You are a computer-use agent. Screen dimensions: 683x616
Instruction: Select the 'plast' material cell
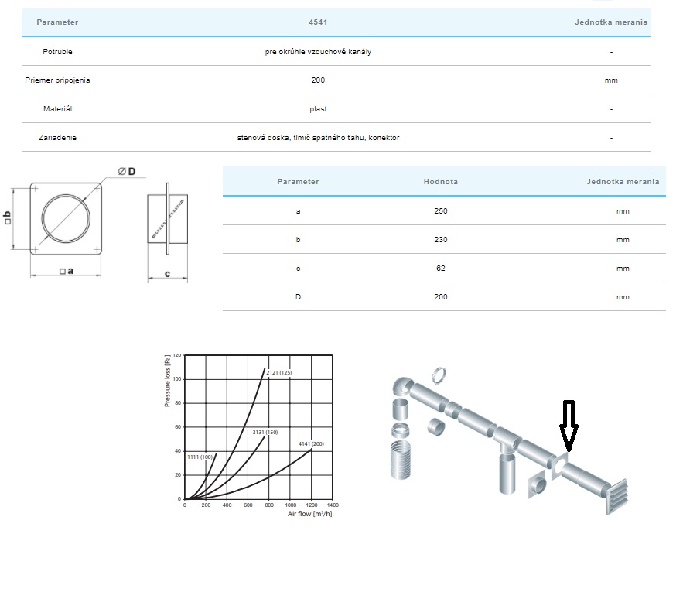[x=318, y=109]
